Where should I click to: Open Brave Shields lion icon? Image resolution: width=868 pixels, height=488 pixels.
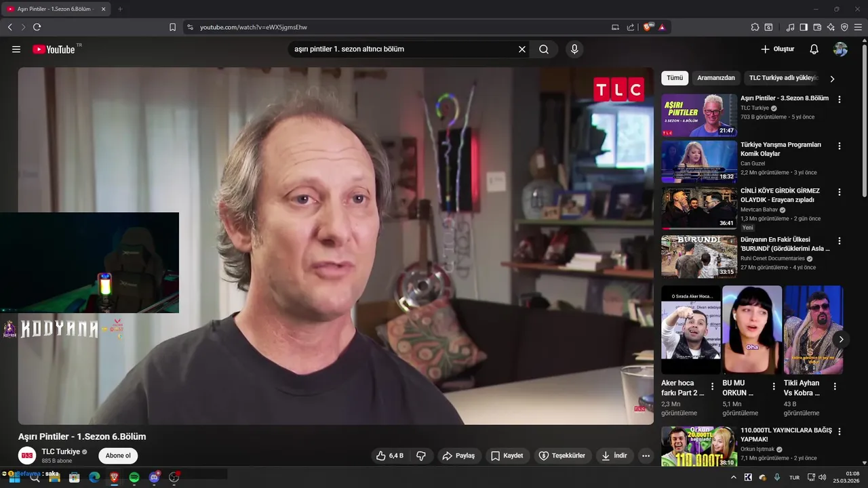click(648, 27)
